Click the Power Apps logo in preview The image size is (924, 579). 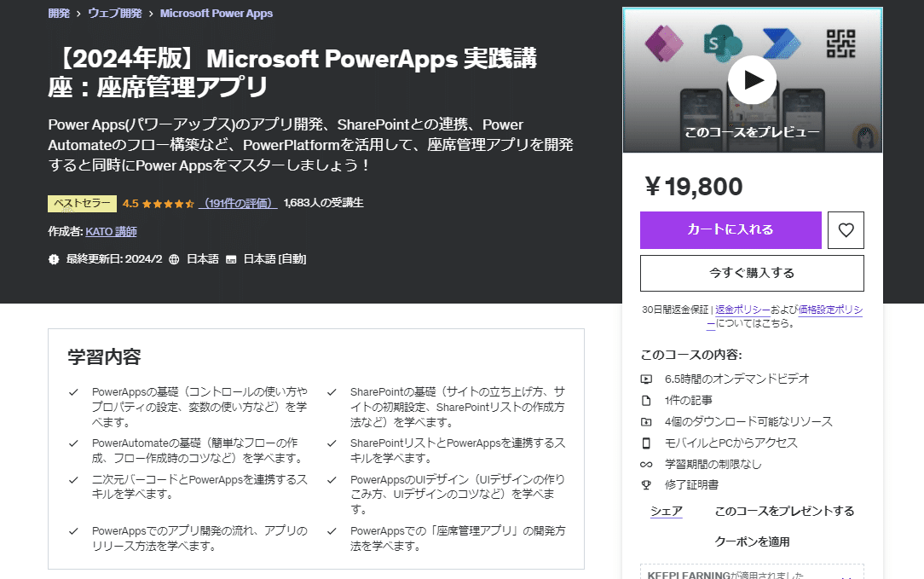(664, 43)
